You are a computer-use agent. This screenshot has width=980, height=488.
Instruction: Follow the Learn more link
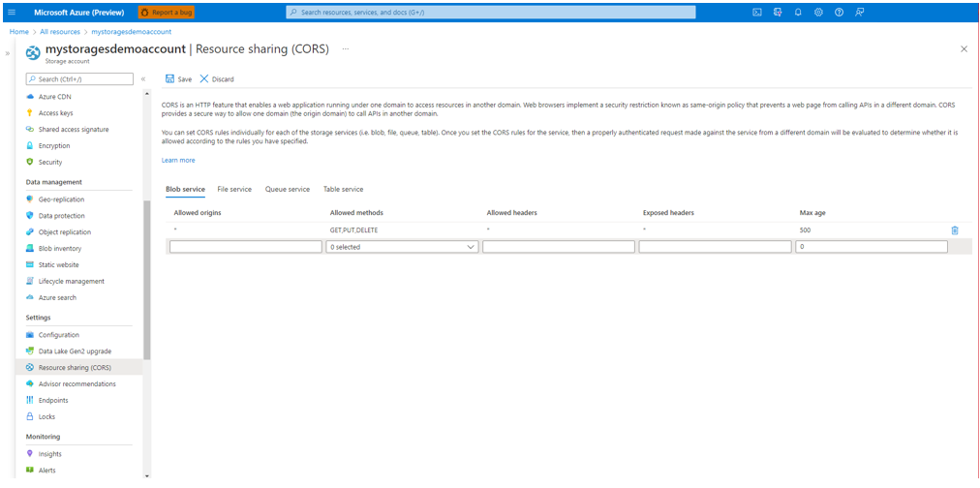[x=178, y=161]
